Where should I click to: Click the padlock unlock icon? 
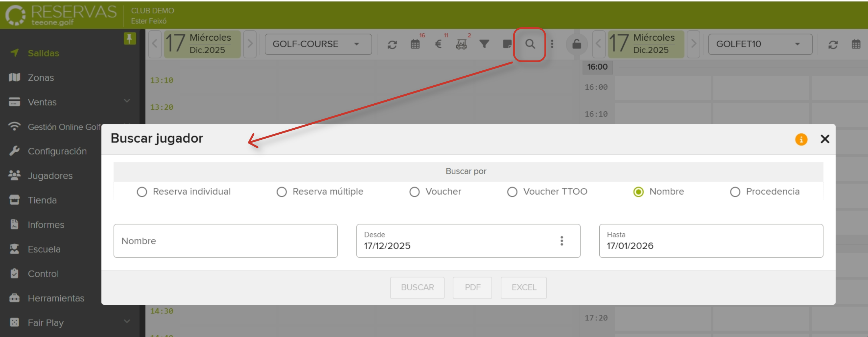[576, 44]
